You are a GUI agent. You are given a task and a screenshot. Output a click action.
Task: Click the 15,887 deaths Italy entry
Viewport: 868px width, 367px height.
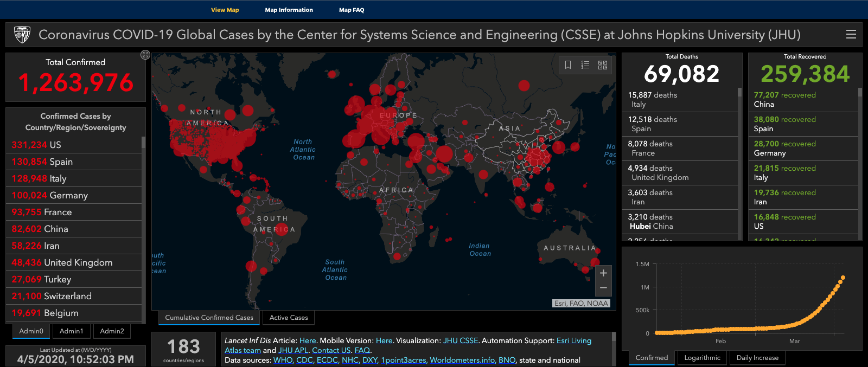pyautogui.click(x=680, y=100)
